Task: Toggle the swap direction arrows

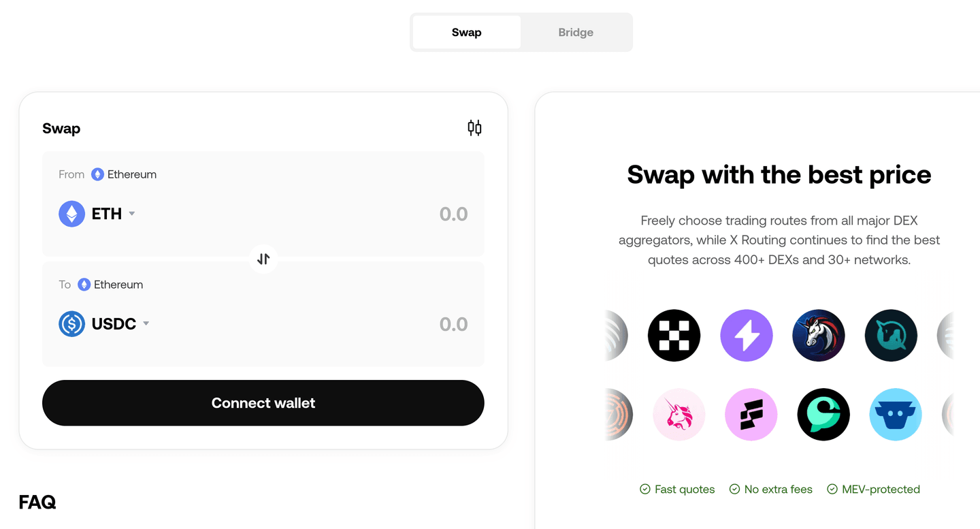Action: 263,259
